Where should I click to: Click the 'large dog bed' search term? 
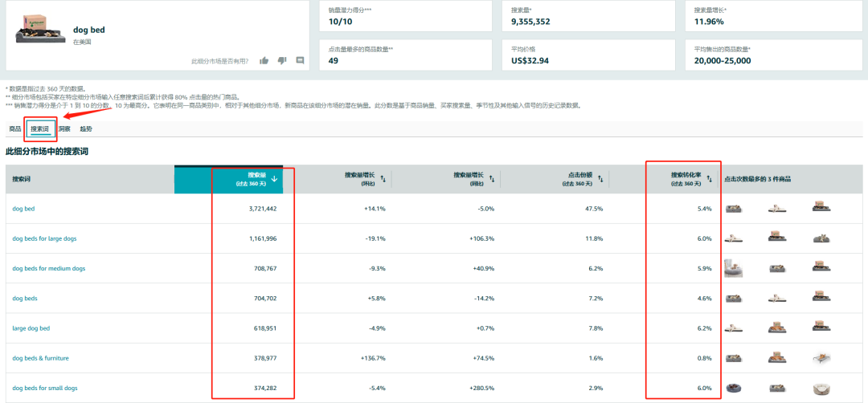[x=31, y=328]
